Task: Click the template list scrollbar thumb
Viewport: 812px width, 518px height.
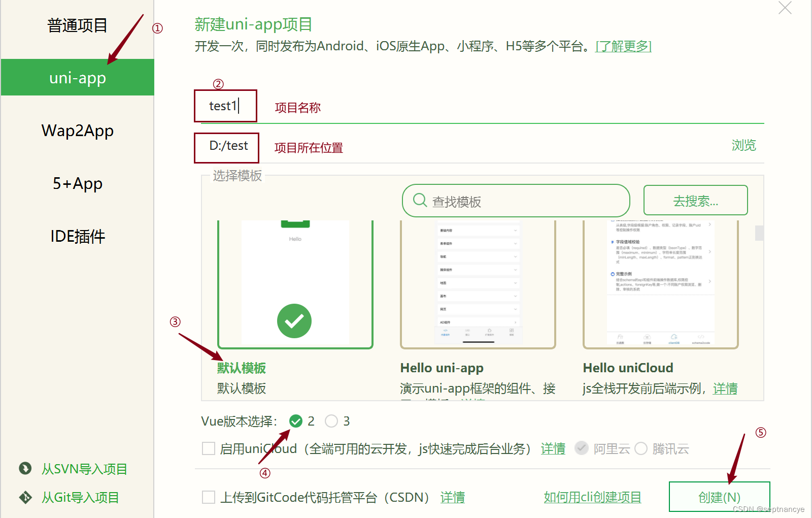Action: click(x=759, y=233)
